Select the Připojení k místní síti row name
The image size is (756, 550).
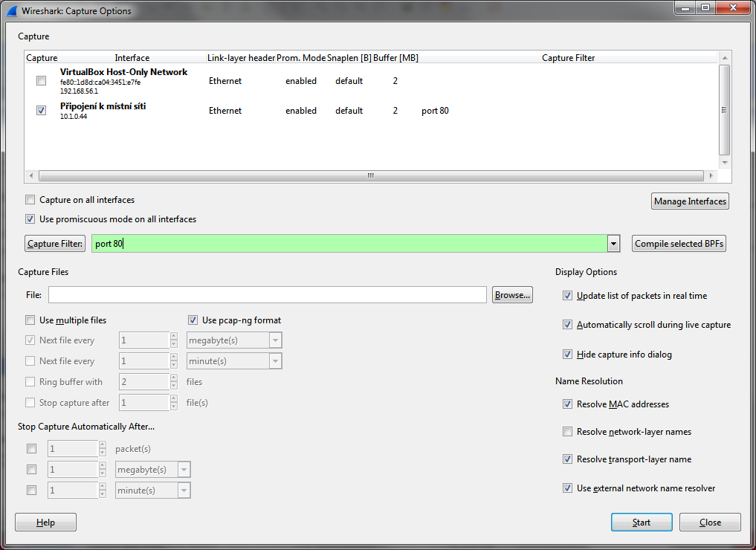coord(103,106)
